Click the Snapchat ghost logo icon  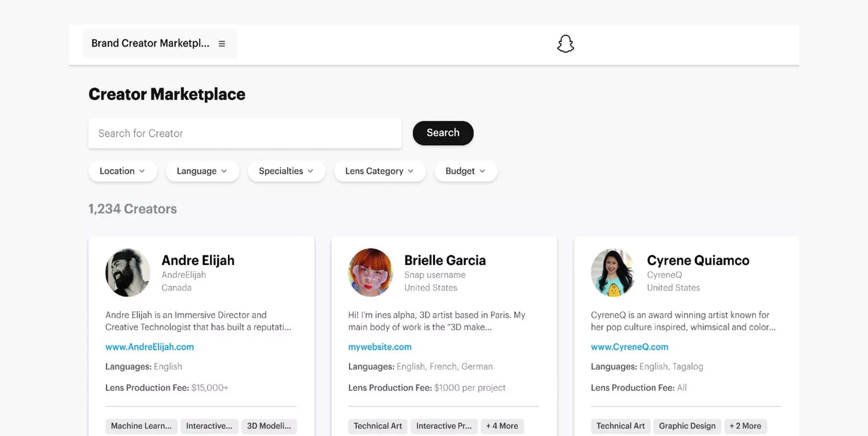565,44
